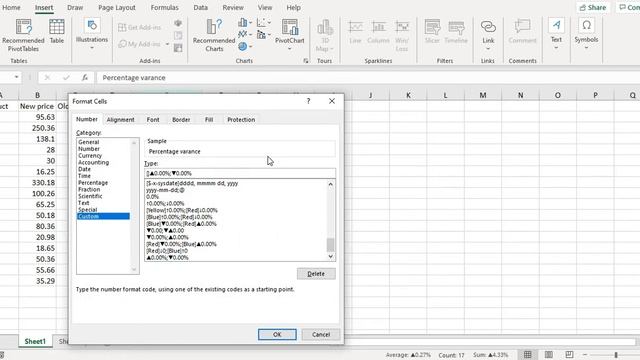Screen dimensions: 640x360
Task: Click the Column sparkline icon
Action: pos(378,31)
